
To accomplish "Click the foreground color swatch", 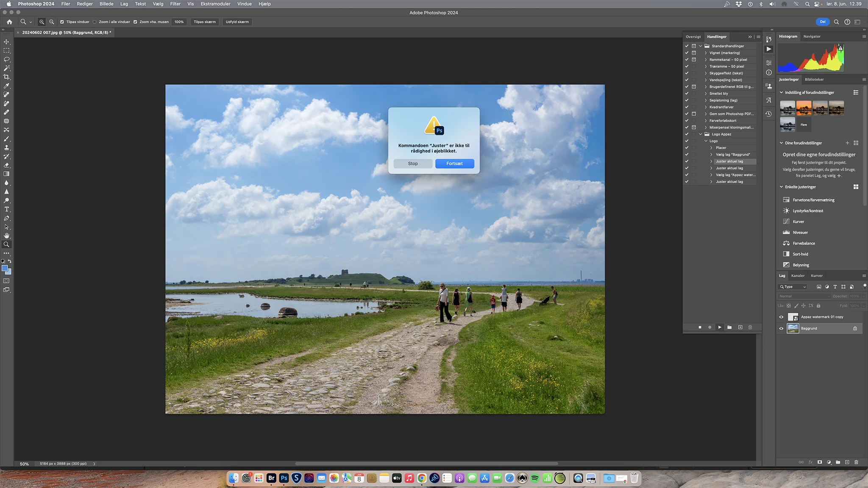I will pos(5,268).
